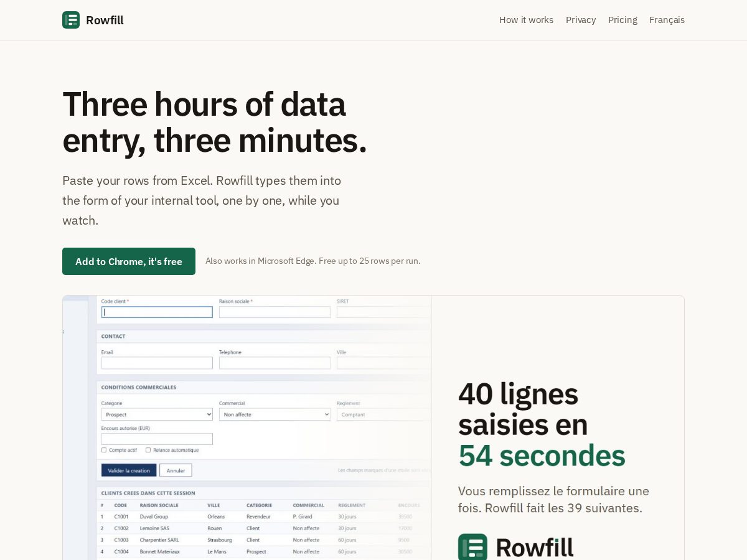The width and height of the screenshot is (747, 560).
Task: Click the SIRET field in demo form
Action: coord(384,312)
